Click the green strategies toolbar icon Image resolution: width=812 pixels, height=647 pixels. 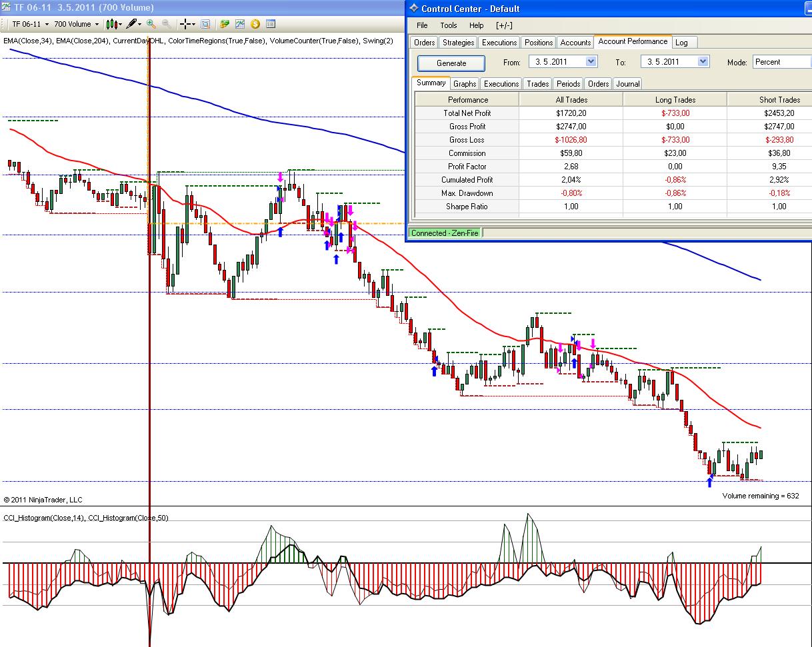tap(225, 24)
